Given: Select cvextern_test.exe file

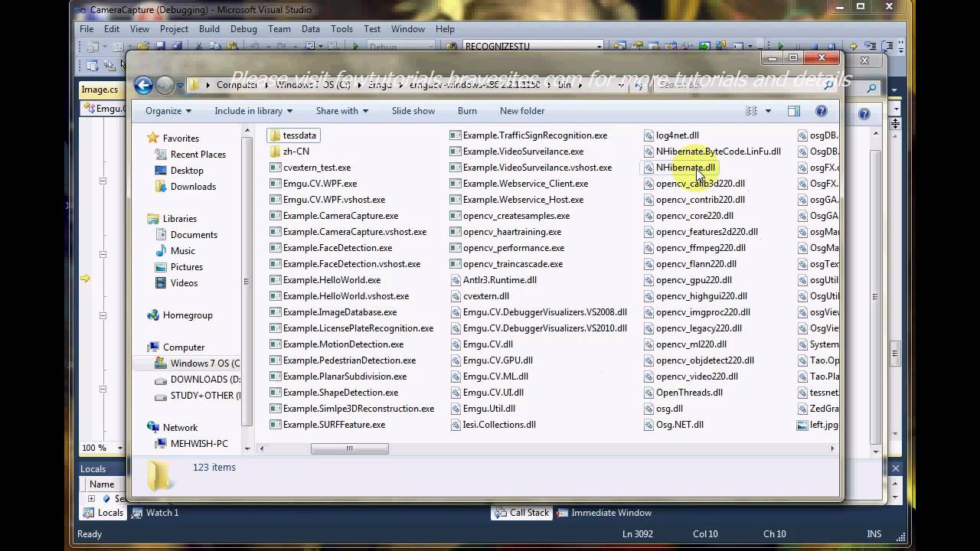Looking at the screenshot, I should (310, 168).
